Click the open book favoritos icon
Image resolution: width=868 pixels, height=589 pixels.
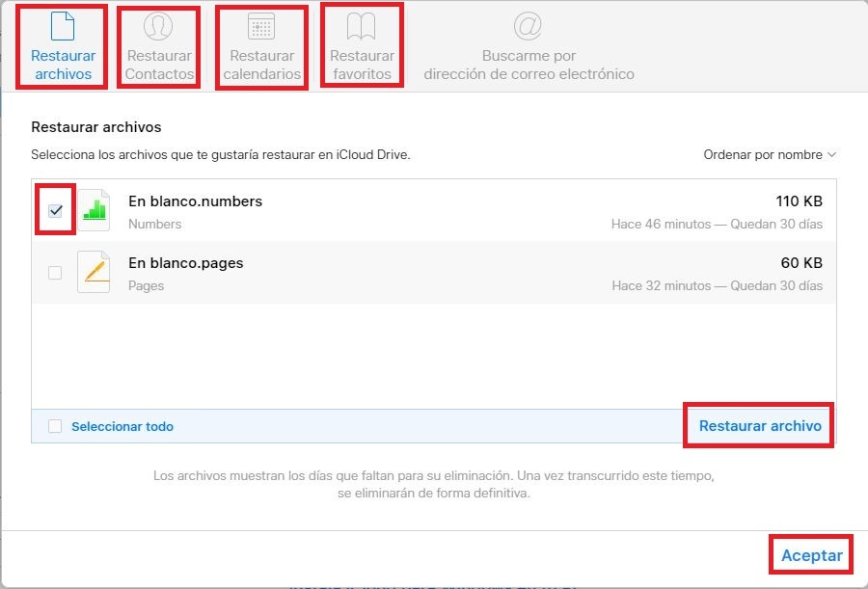tap(362, 27)
